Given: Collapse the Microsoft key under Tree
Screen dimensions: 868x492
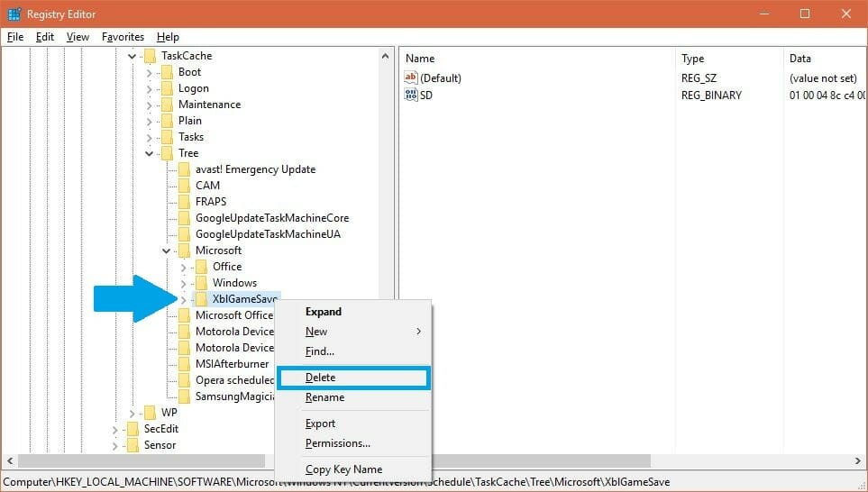Looking at the screenshot, I should [166, 251].
